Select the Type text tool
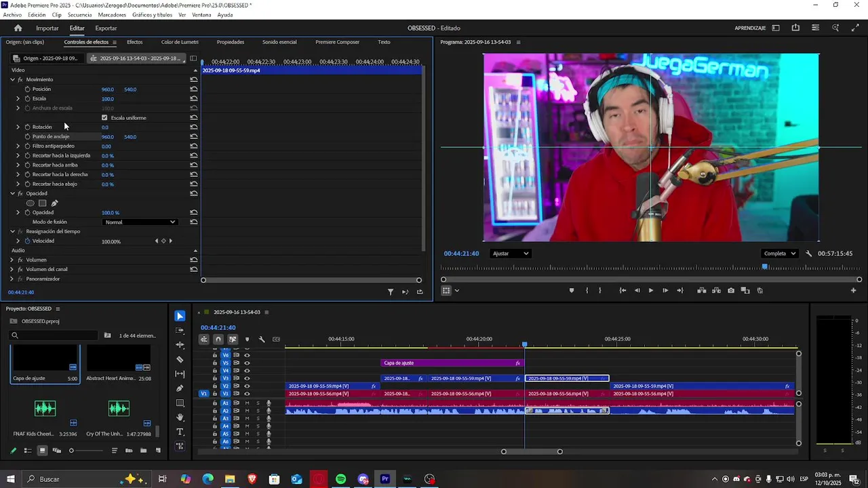This screenshot has height=488, width=868. click(180, 432)
